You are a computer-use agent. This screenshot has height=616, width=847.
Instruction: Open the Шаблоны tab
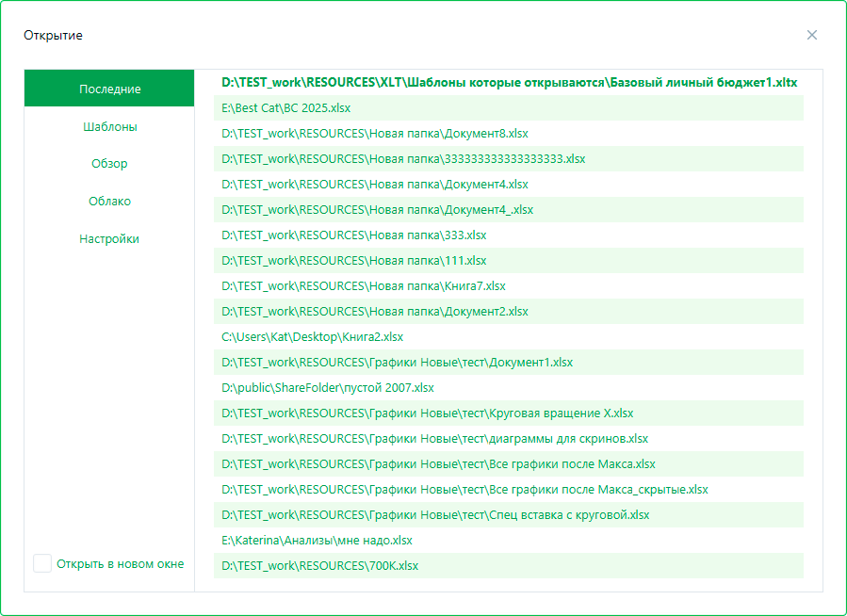coord(109,126)
